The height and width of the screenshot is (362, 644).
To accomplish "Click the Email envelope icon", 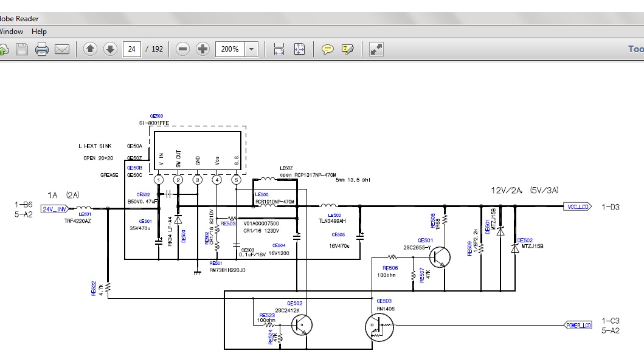I will (x=62, y=49).
